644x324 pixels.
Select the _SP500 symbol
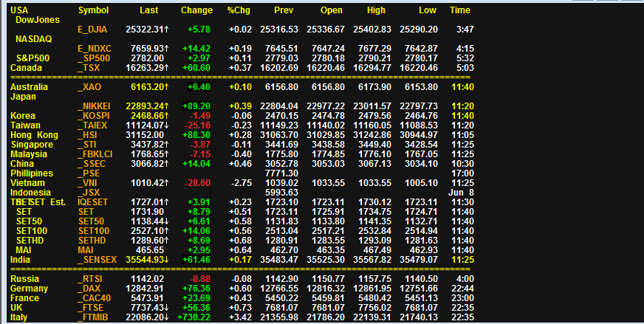94,58
